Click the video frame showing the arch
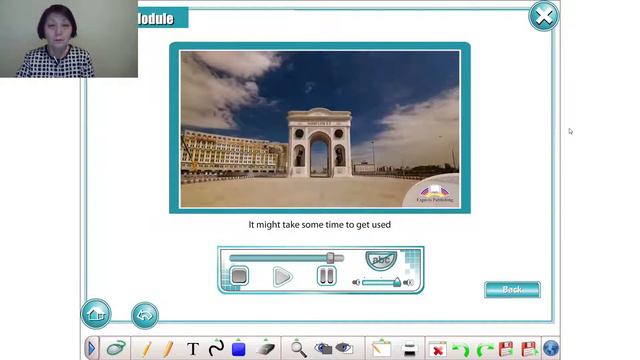The width and height of the screenshot is (640, 360). tap(320, 129)
